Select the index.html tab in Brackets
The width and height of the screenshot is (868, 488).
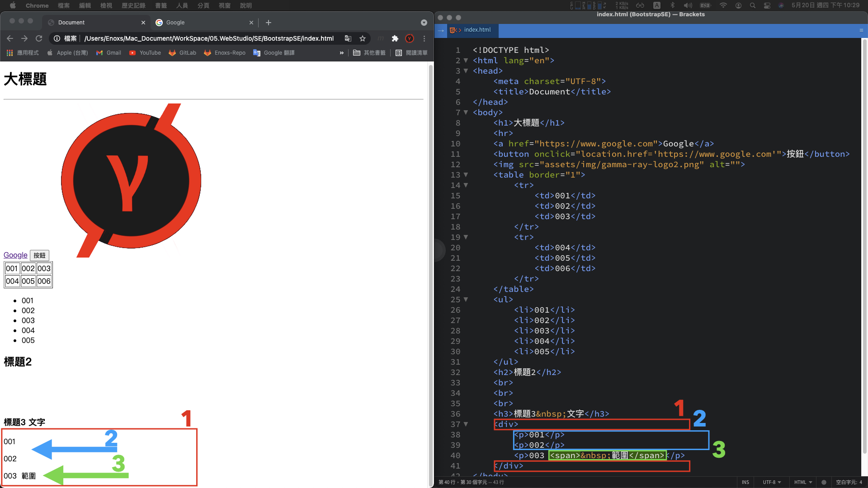pyautogui.click(x=473, y=30)
